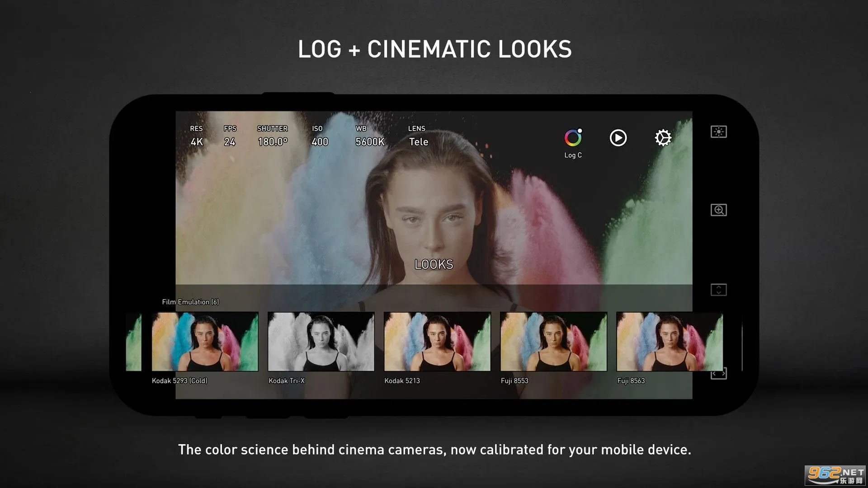Select the partially visible leftmost look thumbnail
Viewport: 868px width, 488px height.
(133, 342)
